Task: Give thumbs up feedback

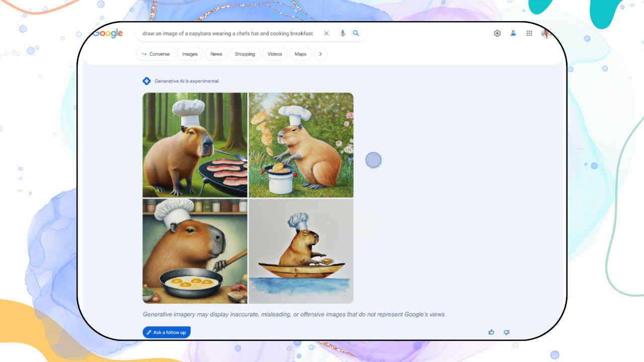Action: click(491, 332)
